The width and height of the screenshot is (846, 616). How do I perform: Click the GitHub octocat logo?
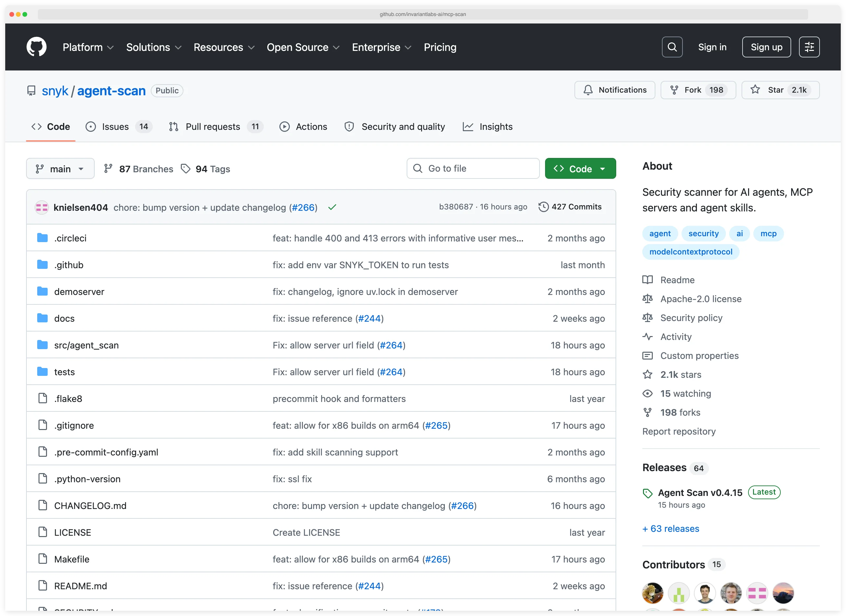(x=36, y=47)
